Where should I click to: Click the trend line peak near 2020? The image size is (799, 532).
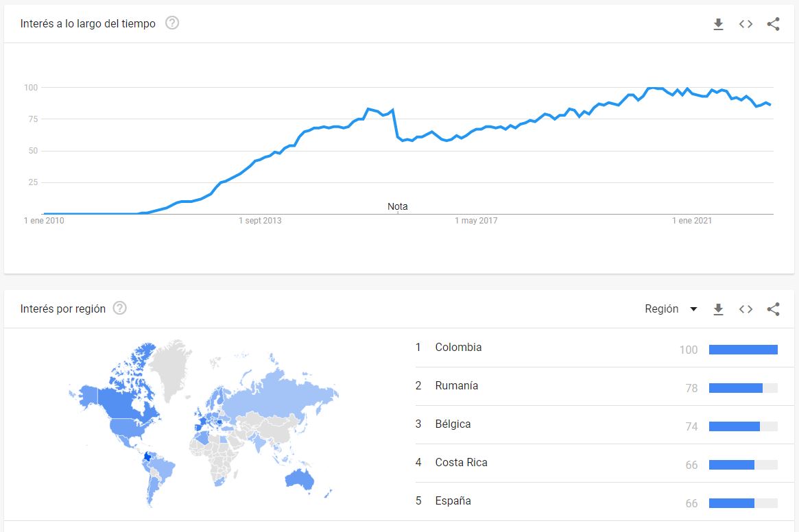655,88
